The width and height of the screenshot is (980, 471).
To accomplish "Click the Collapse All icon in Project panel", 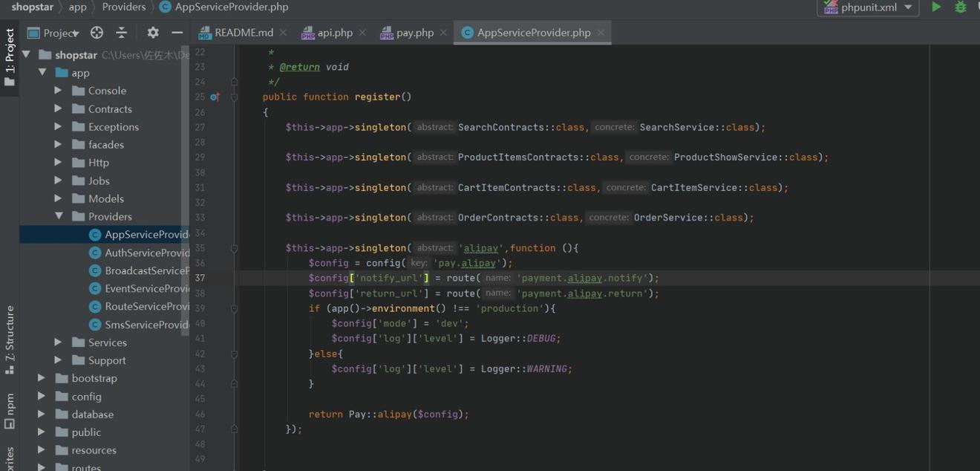I will coord(122,33).
